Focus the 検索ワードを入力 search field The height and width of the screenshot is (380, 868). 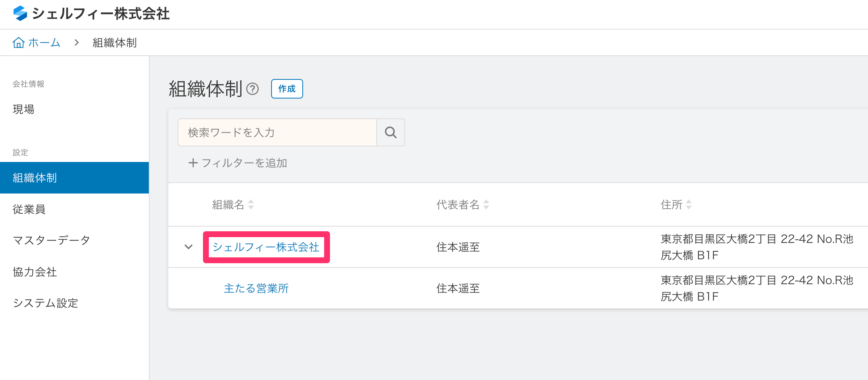point(277,132)
